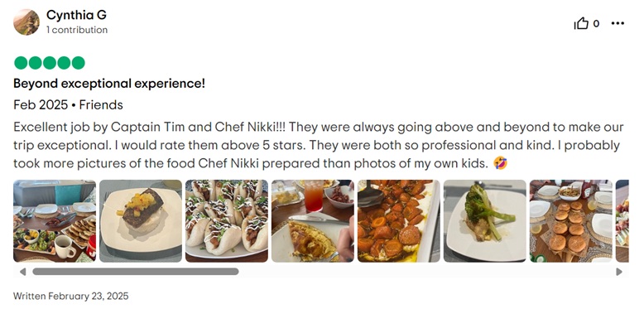The width and height of the screenshot is (644, 309).
Task: Open Cynthia G's profile avatar
Action: pyautogui.click(x=26, y=22)
